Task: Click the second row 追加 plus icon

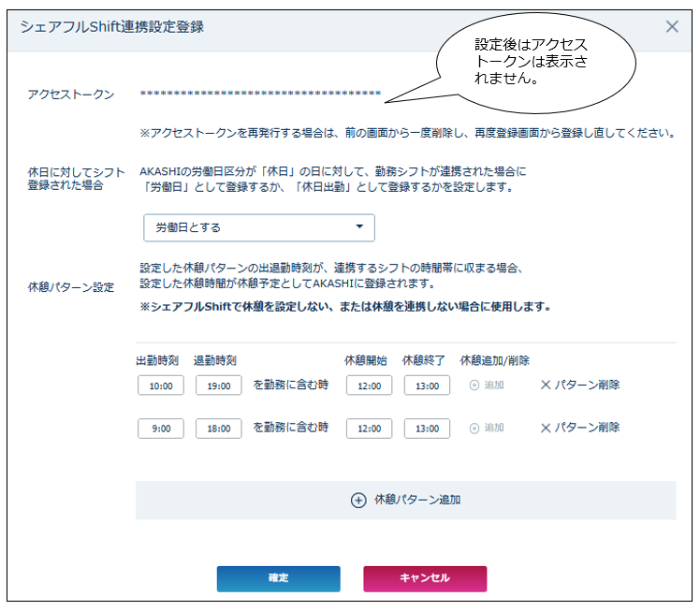Action: click(x=474, y=429)
